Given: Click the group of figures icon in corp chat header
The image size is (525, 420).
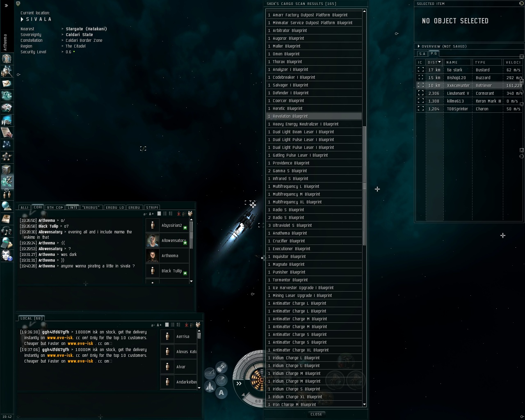Looking at the screenshot, I should pos(190,214).
